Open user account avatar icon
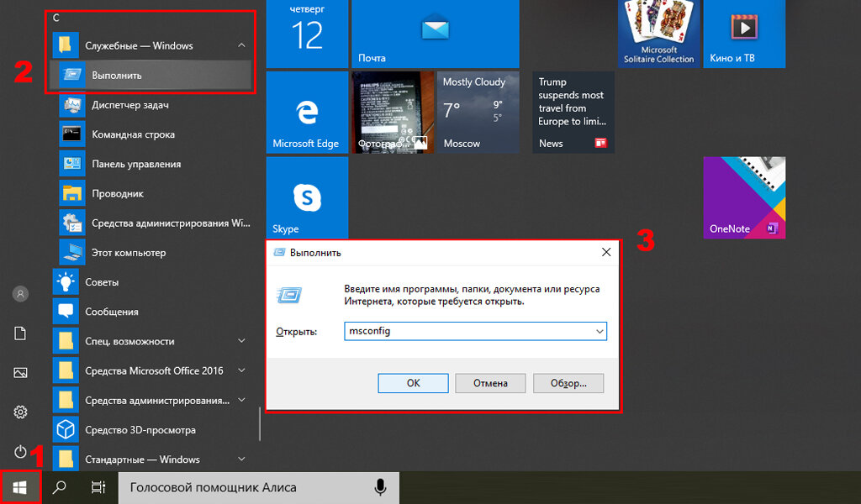Screen dimensions: 861x504 (20, 294)
